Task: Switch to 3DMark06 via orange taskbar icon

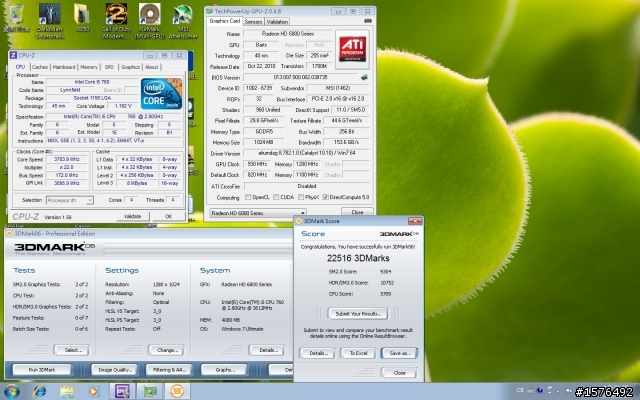Action: pyautogui.click(x=177, y=391)
